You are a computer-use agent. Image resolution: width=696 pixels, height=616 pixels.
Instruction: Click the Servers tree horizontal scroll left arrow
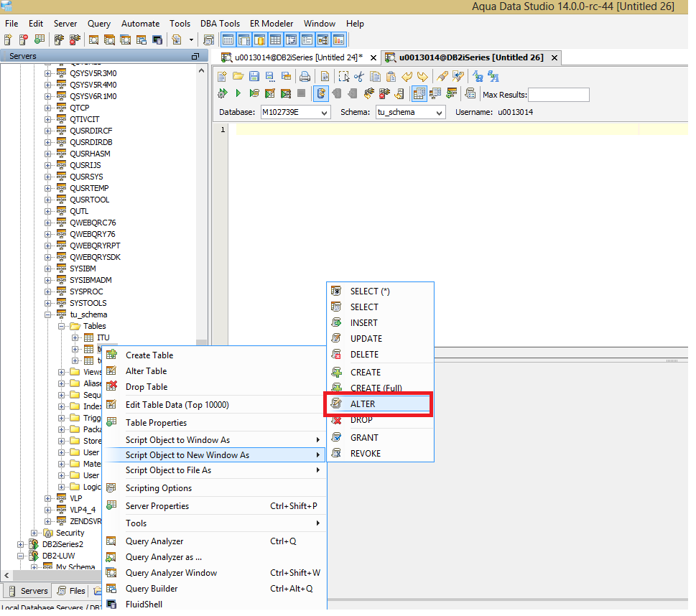[x=6, y=575]
